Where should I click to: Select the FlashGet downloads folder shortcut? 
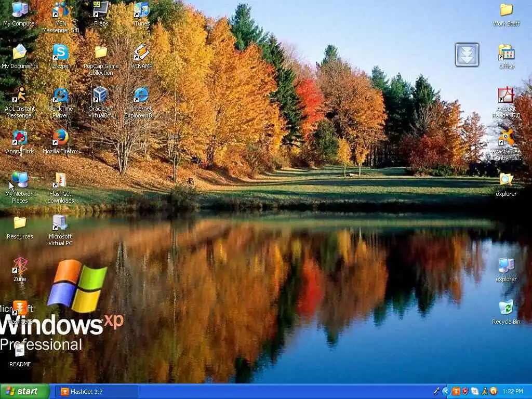(x=60, y=188)
